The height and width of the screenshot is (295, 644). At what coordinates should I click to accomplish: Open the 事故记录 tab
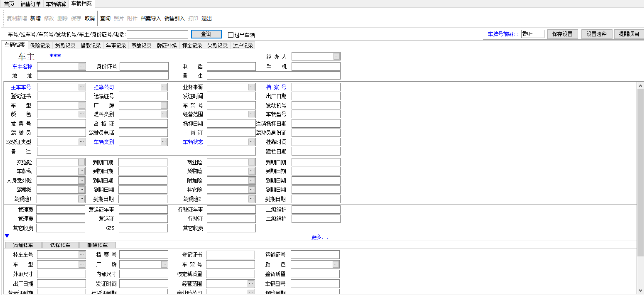[141, 45]
